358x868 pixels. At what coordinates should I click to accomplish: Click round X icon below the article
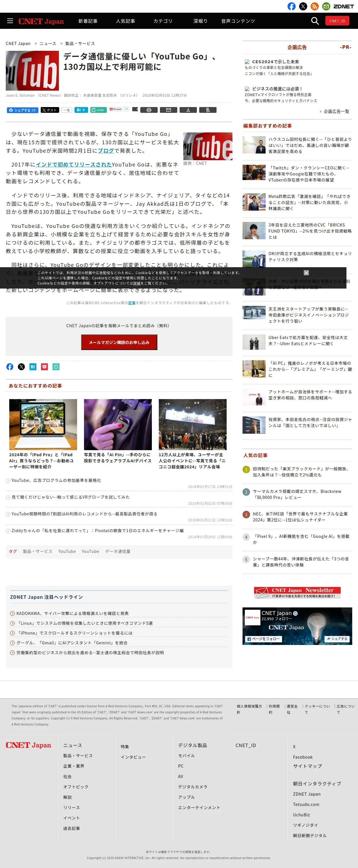click(x=21, y=366)
